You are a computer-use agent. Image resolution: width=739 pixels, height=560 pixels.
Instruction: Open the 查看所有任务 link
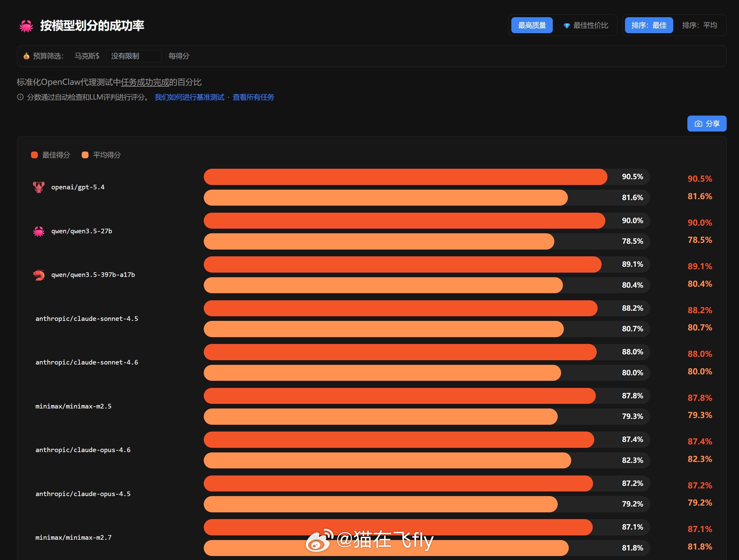(253, 97)
